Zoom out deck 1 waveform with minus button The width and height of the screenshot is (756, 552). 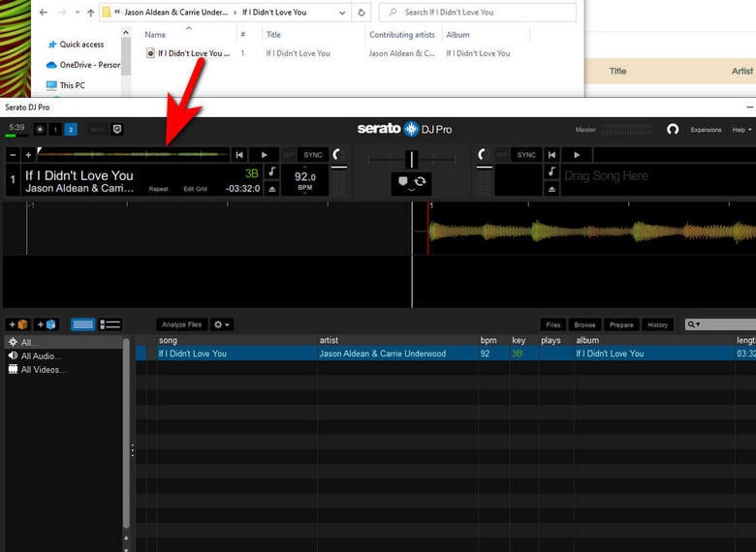13,155
